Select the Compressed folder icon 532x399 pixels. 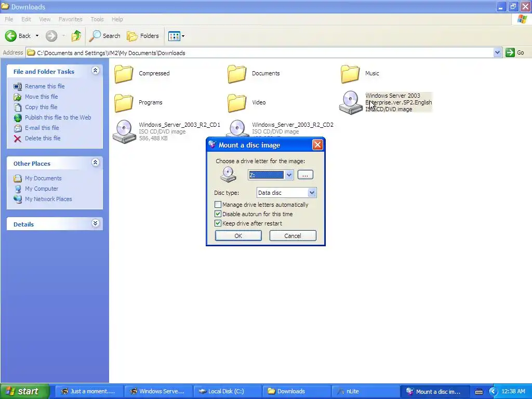[x=124, y=74]
